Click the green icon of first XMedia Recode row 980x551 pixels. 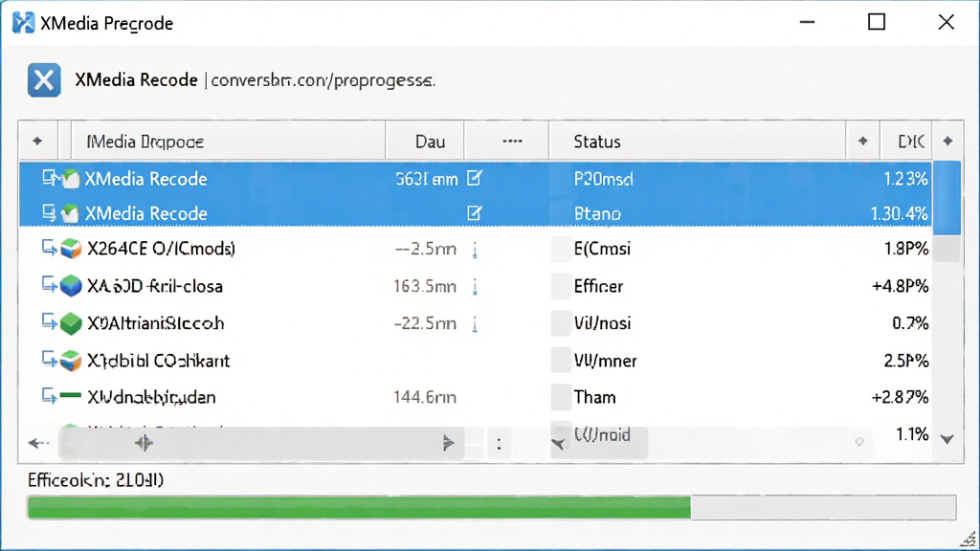tap(71, 179)
